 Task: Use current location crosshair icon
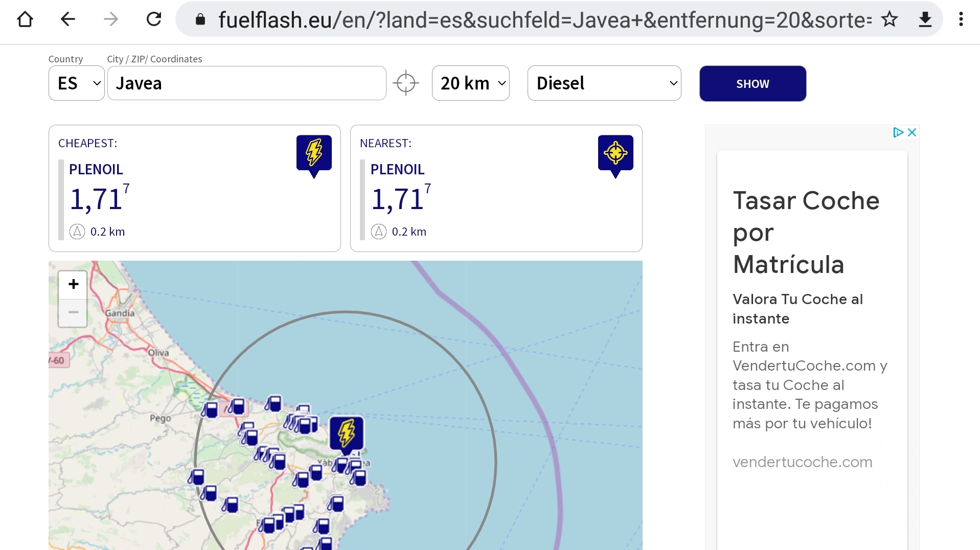pos(406,83)
